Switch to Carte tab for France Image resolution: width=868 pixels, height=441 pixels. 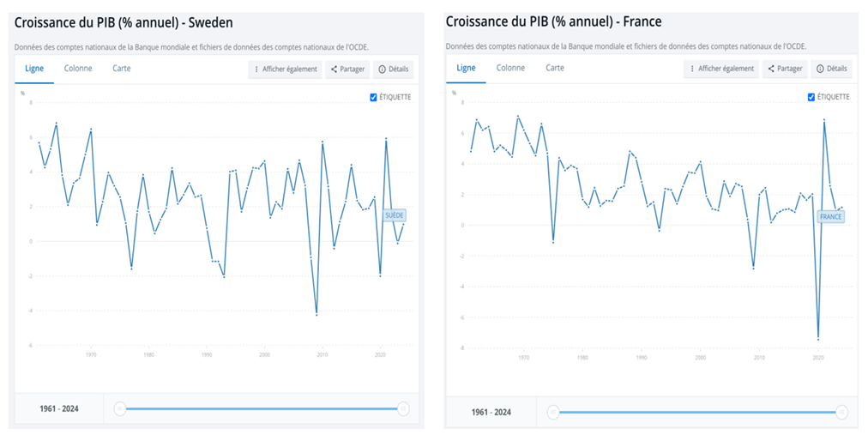click(x=555, y=68)
